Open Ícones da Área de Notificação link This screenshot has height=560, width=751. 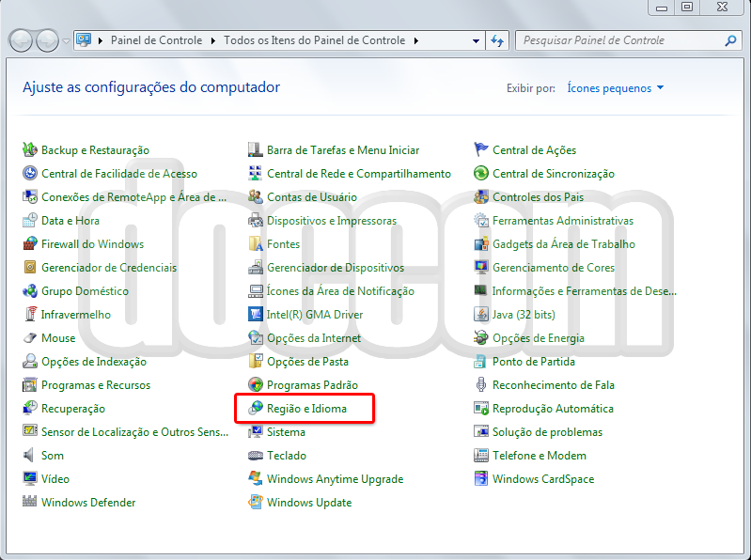coord(340,290)
